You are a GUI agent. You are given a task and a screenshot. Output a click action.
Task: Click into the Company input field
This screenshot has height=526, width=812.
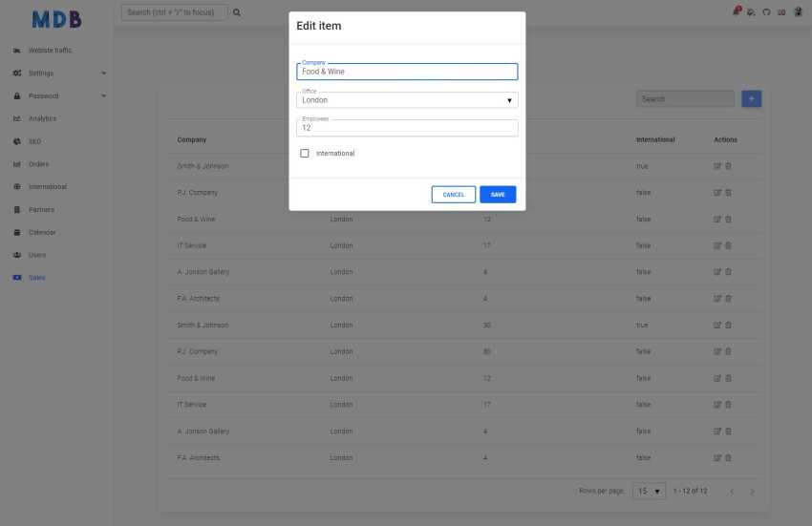(407, 72)
